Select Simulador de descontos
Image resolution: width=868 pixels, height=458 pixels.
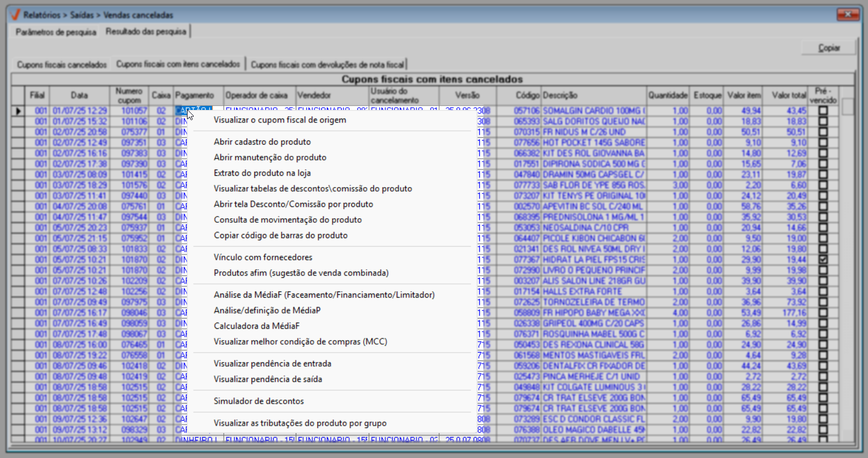click(259, 401)
